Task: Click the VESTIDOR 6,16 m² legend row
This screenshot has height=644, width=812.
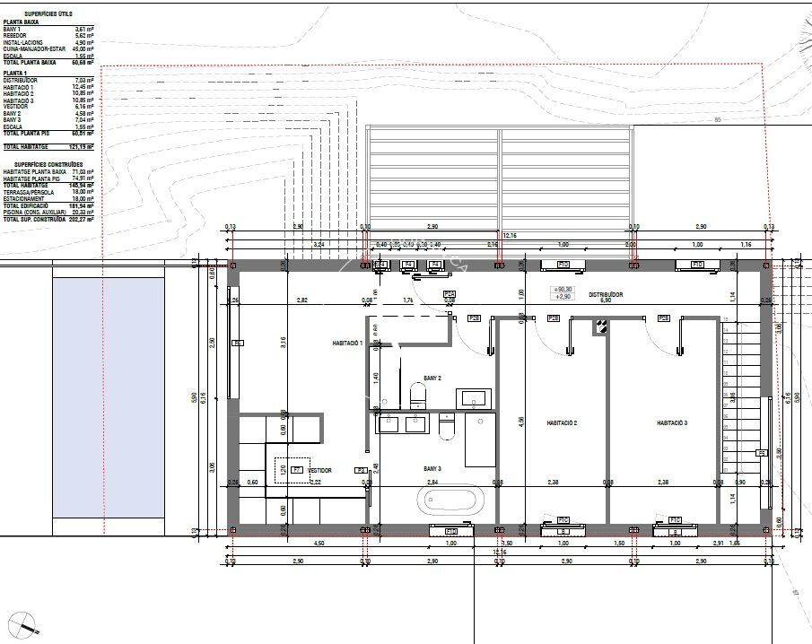Action: tap(48, 106)
